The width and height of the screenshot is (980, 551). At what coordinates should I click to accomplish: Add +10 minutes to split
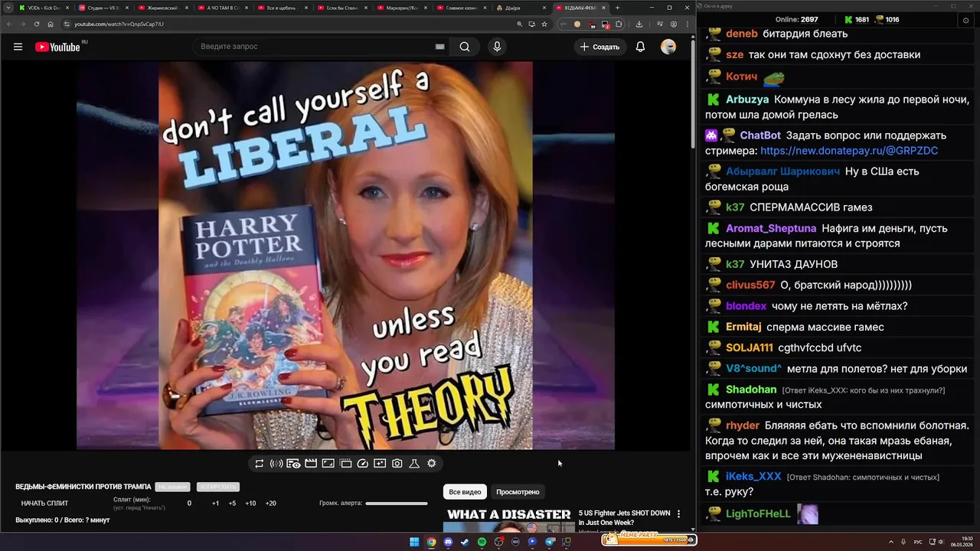[x=250, y=504]
